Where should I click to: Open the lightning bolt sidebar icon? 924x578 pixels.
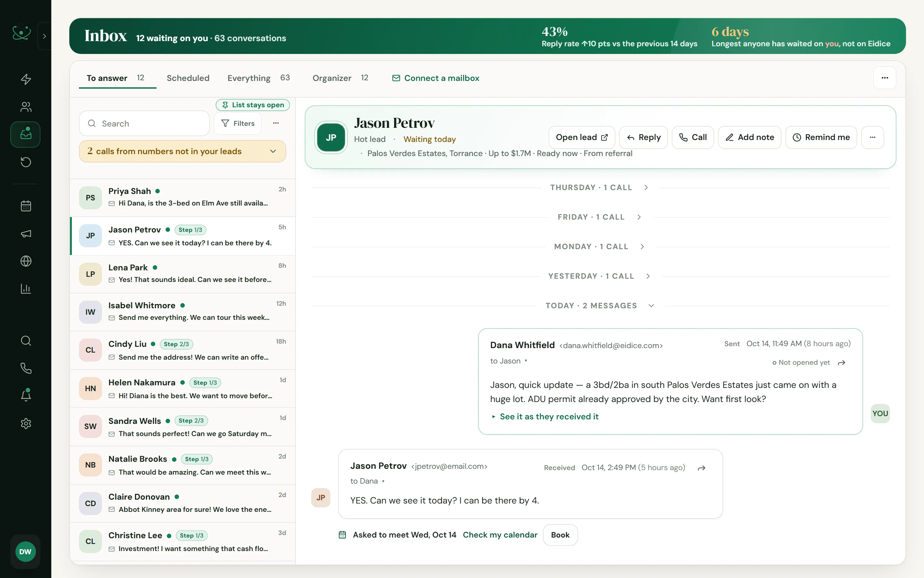coord(26,79)
